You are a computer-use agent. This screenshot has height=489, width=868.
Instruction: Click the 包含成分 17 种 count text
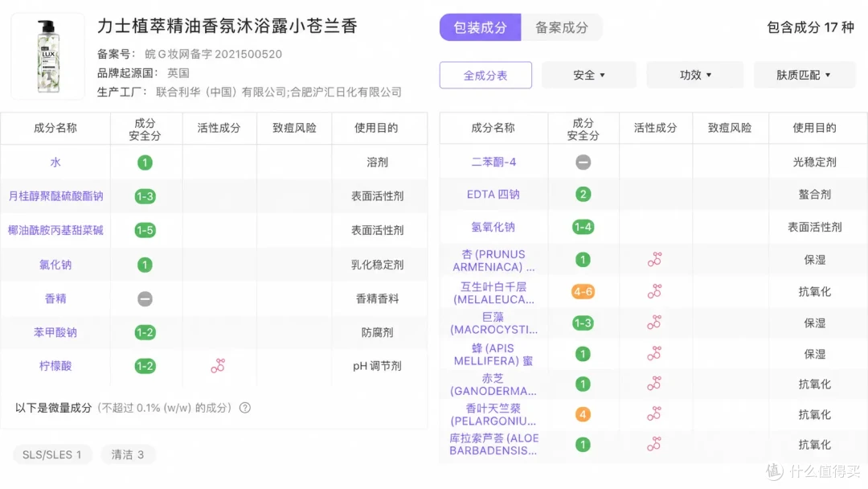click(810, 27)
